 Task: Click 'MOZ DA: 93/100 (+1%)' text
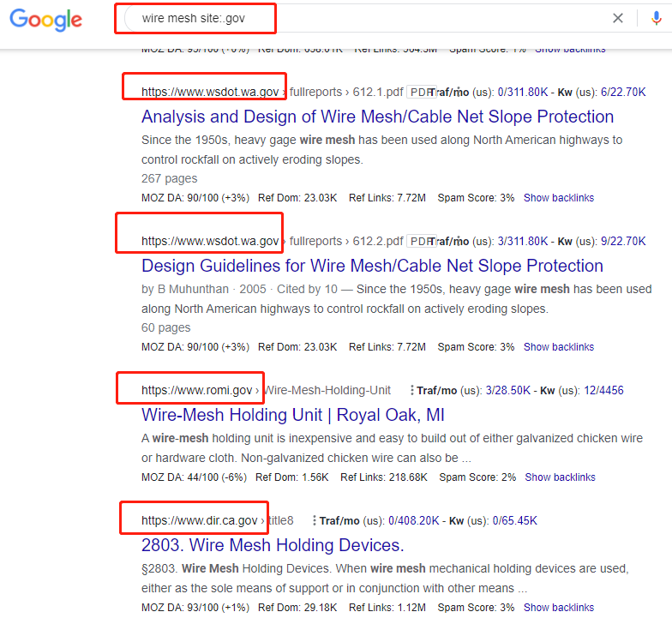pyautogui.click(x=195, y=607)
